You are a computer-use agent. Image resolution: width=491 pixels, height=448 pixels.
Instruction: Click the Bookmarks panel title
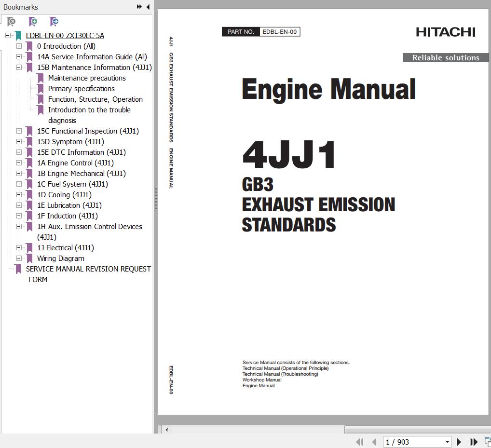pos(20,7)
